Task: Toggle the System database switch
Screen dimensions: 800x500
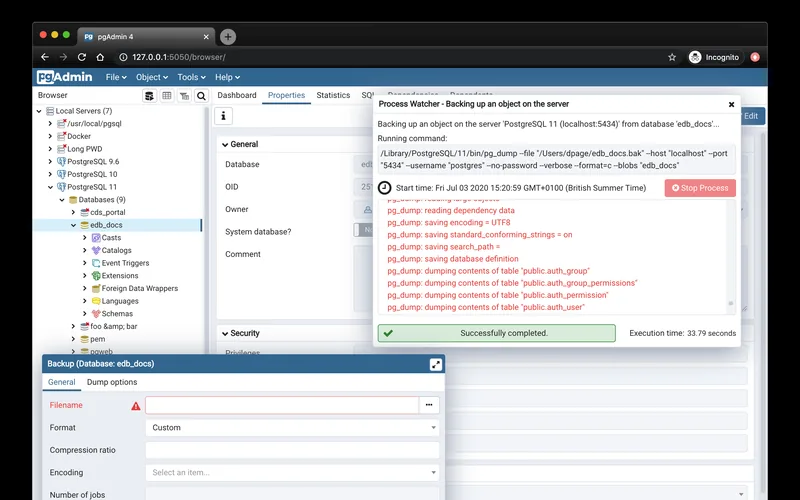Action: [363, 230]
